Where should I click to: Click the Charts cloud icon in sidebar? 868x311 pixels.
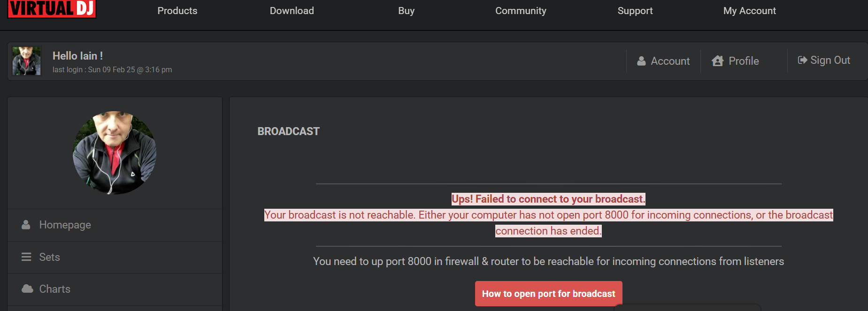(x=27, y=289)
